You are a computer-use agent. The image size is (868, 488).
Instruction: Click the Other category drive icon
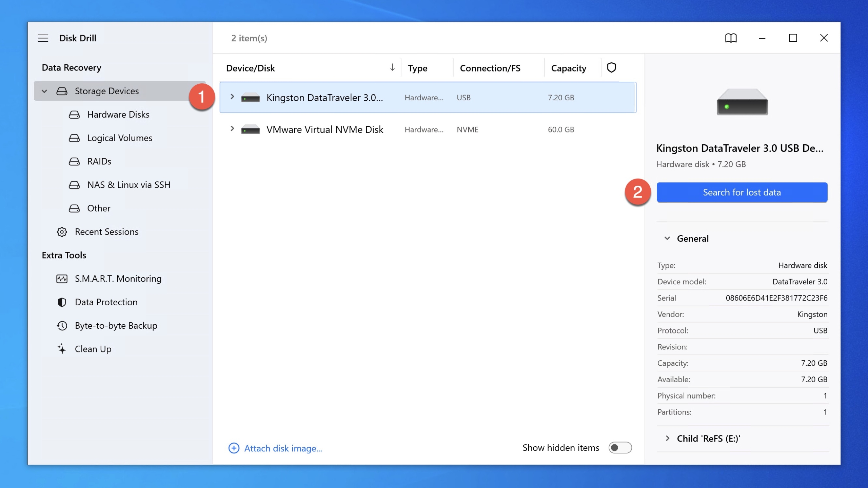click(x=74, y=208)
